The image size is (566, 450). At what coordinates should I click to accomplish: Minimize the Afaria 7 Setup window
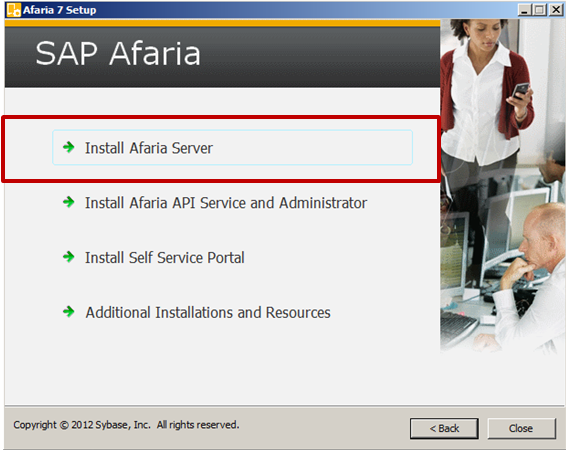click(524, 10)
